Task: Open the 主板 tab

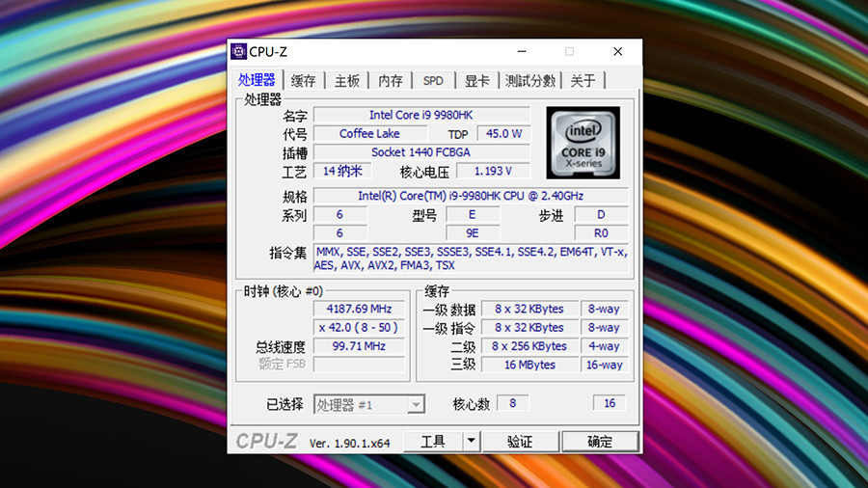Action: [347, 81]
